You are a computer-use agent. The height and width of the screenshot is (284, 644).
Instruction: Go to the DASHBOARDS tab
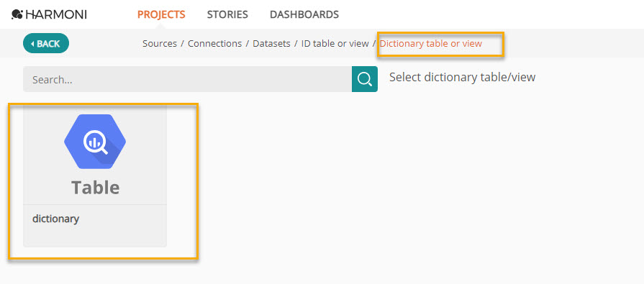(x=304, y=15)
